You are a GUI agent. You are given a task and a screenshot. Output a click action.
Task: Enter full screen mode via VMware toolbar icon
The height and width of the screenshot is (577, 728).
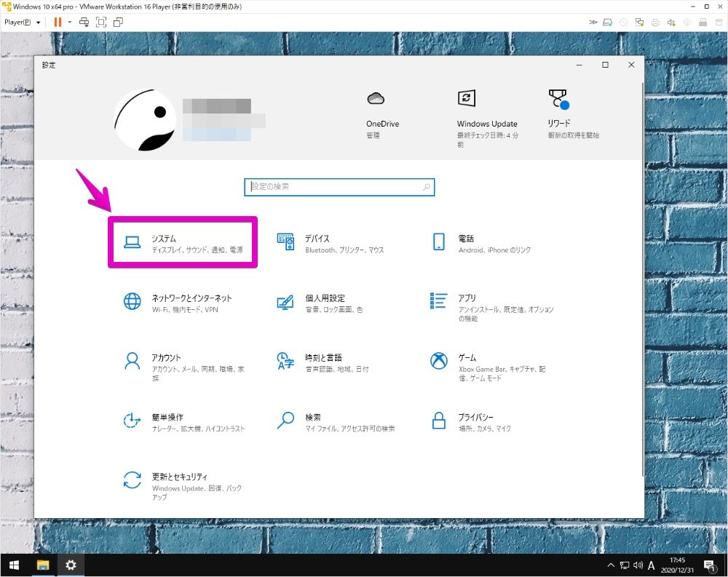100,23
